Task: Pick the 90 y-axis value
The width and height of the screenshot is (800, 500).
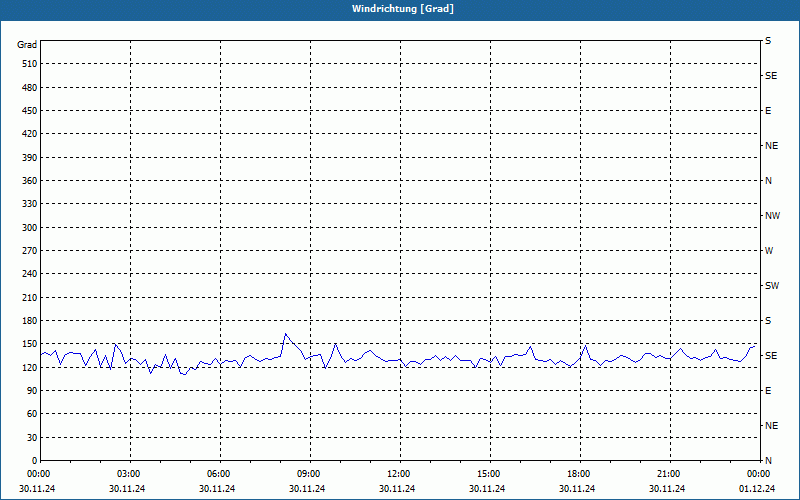Action: (33, 390)
